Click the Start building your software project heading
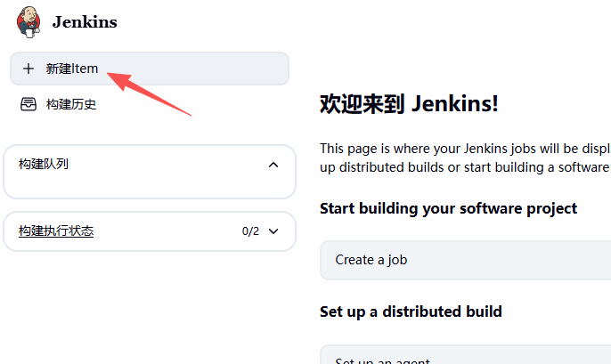 click(x=448, y=208)
